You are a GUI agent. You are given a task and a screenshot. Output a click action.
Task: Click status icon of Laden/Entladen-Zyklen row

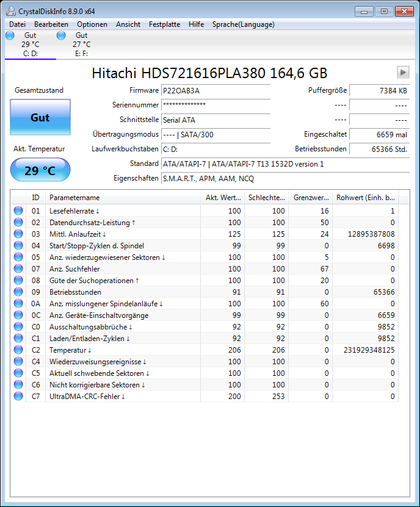18,338
